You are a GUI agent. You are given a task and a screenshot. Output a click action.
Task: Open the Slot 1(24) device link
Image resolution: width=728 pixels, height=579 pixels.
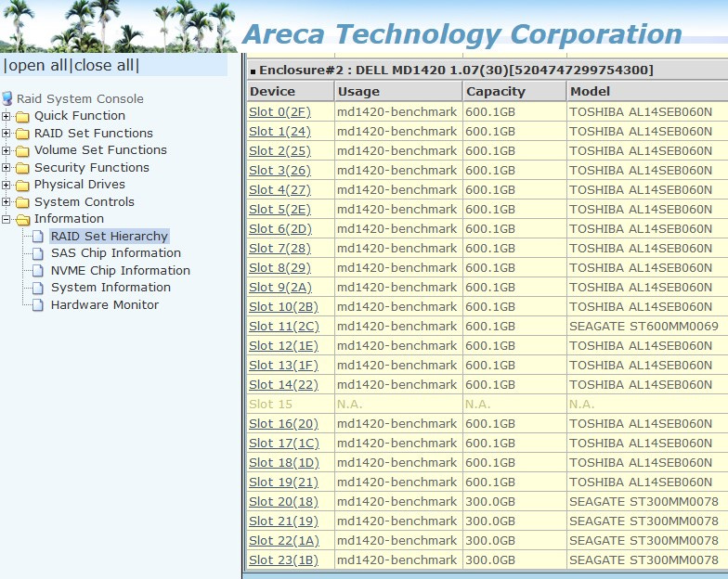(x=279, y=132)
